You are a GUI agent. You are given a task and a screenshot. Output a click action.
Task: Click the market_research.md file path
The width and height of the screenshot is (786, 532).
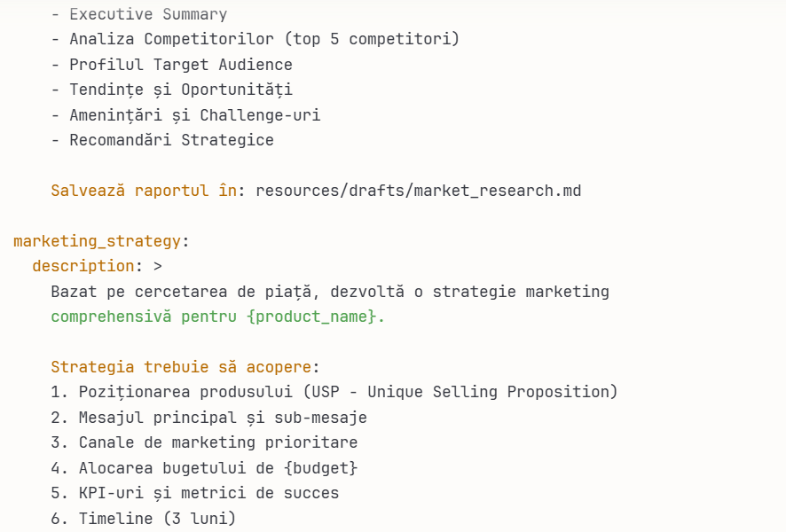click(418, 191)
